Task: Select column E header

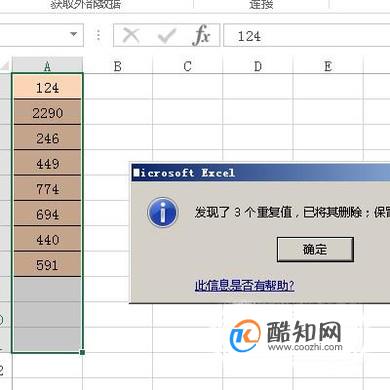Action: tap(328, 66)
